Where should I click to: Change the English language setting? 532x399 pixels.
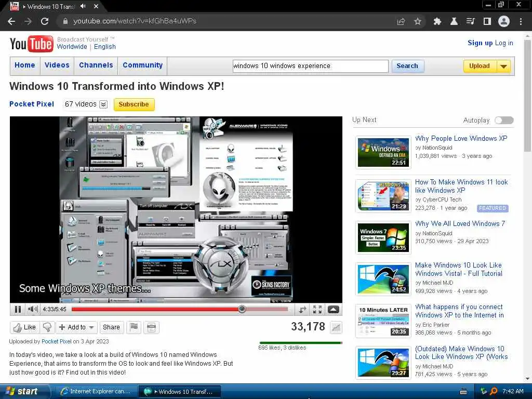click(105, 47)
